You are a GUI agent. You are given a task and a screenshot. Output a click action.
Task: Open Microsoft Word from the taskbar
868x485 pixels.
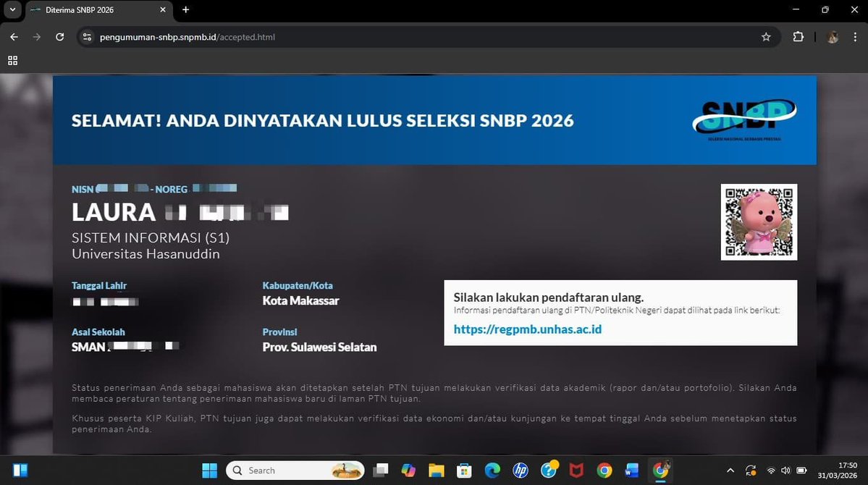tap(631, 471)
